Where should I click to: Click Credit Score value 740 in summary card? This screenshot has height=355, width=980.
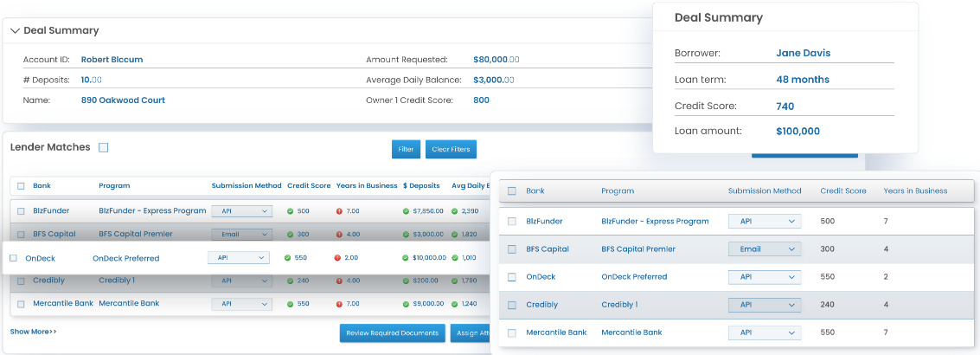point(785,106)
